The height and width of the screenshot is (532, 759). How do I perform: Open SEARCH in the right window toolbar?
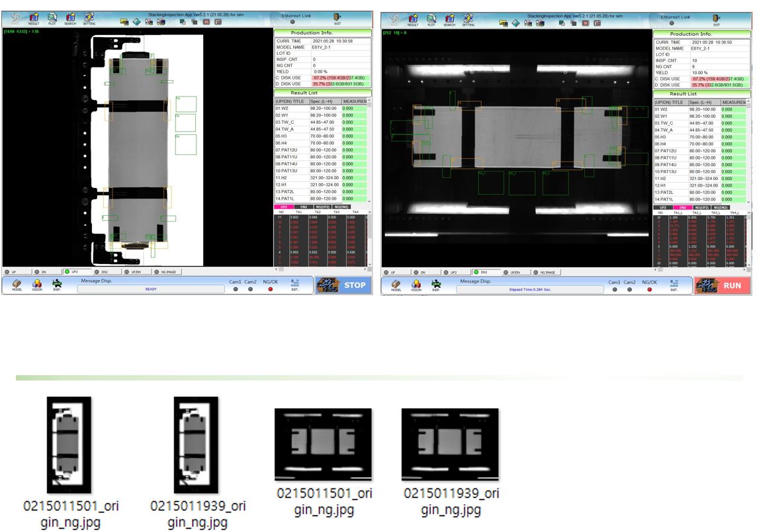tap(450, 20)
